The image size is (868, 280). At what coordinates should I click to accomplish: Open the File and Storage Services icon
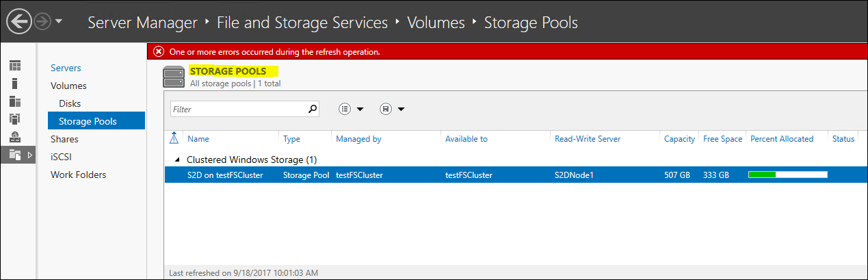point(15,155)
